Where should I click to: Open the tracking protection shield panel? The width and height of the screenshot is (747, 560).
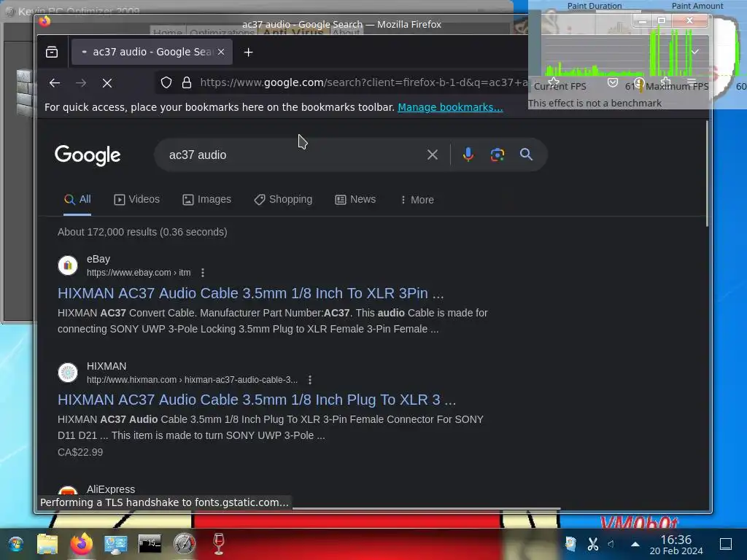tap(166, 82)
